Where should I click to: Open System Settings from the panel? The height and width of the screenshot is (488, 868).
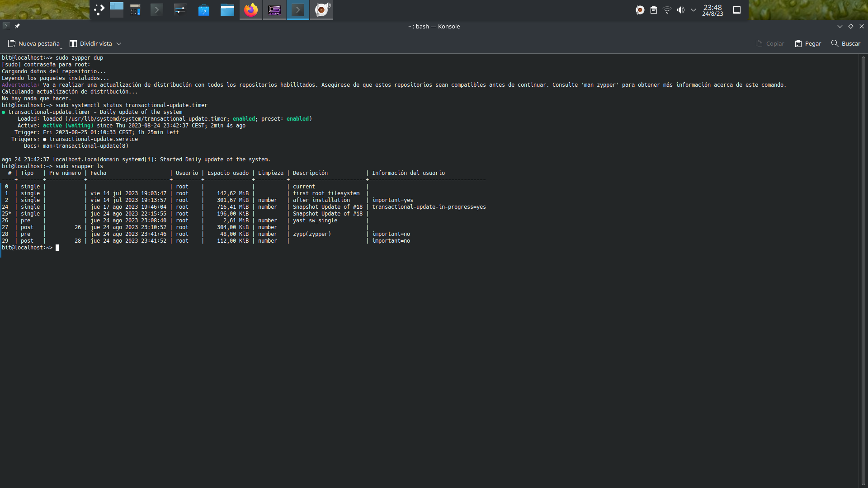[x=180, y=9]
